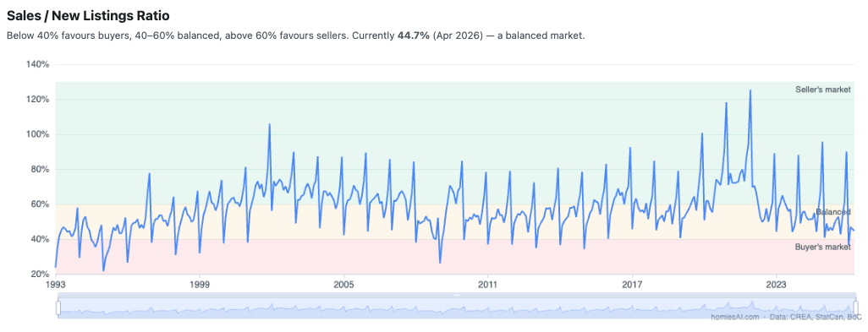
Task: Click the move grip atop the range slider
Action: pyautogui.click(x=457, y=295)
